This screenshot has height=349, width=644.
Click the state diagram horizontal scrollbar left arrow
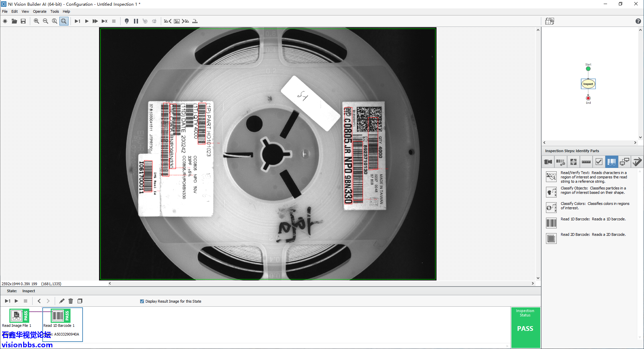(x=544, y=142)
